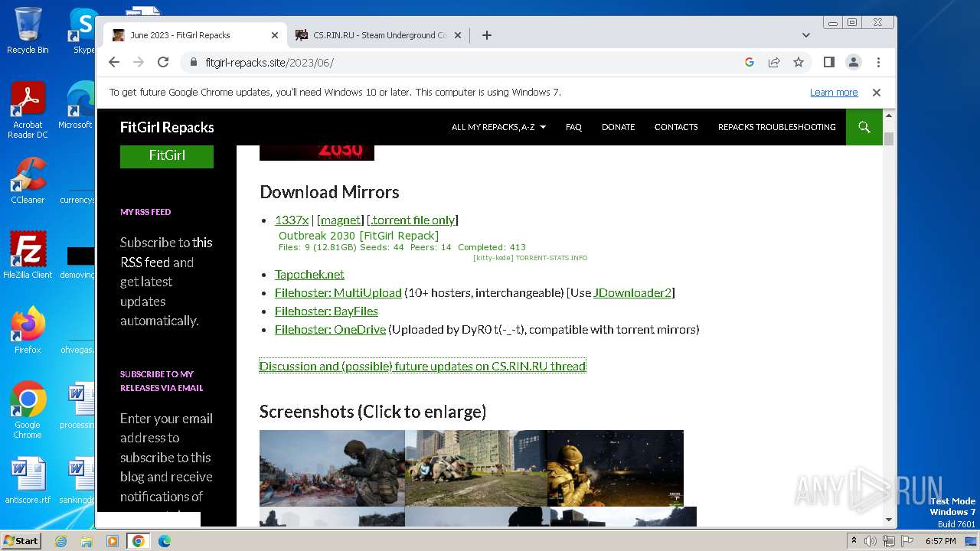Expand the All My Repacks A-Z menu
The image size is (980, 551).
[x=498, y=127]
